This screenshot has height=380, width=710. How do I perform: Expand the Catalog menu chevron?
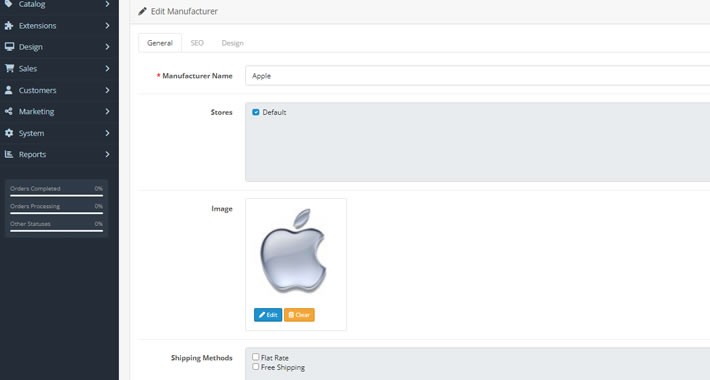[x=107, y=4]
